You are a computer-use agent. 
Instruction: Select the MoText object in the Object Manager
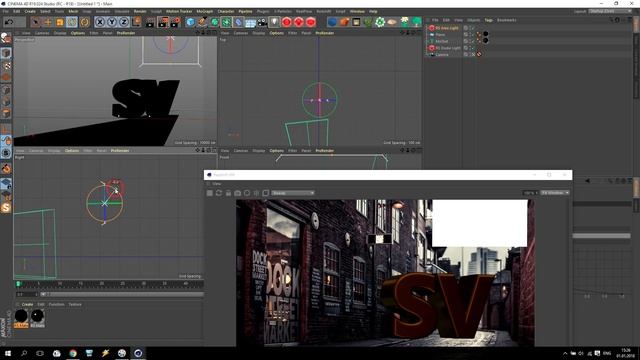[x=442, y=41]
